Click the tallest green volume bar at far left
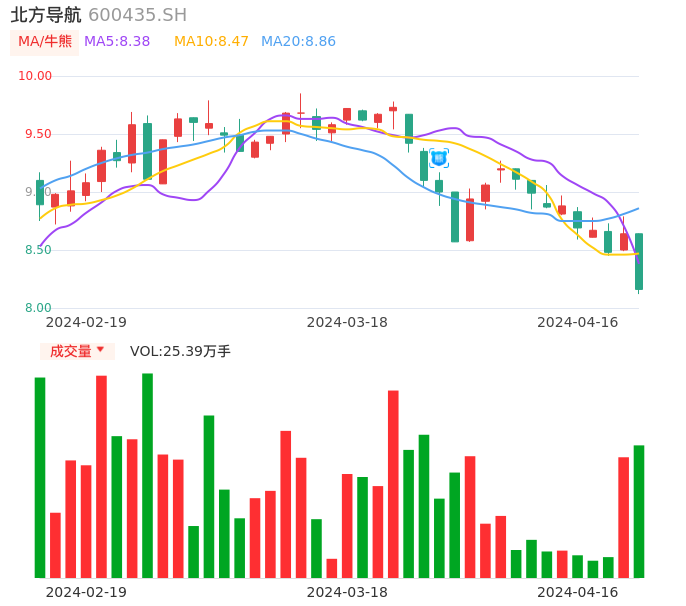This screenshot has height=606, width=686. coord(40,477)
